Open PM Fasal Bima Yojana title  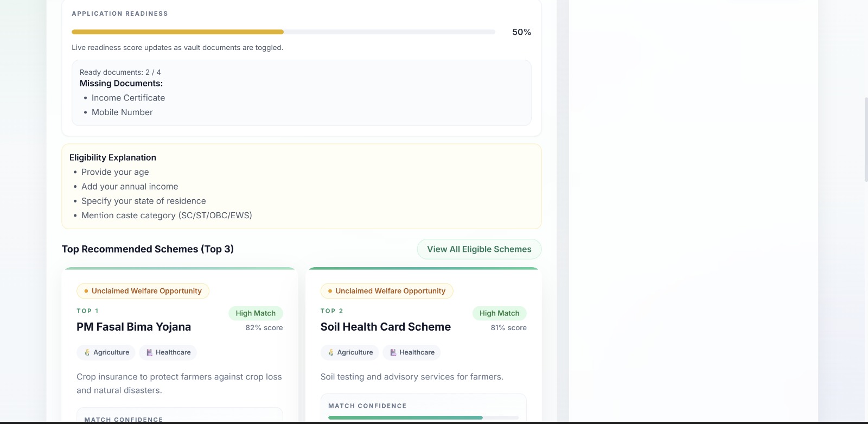133,327
